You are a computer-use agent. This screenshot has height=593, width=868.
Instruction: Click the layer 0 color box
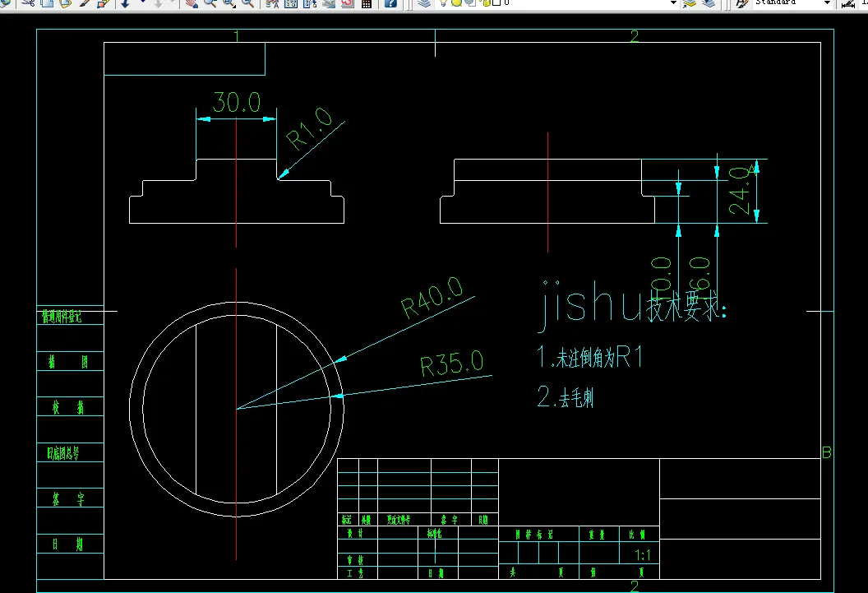coord(496,2)
